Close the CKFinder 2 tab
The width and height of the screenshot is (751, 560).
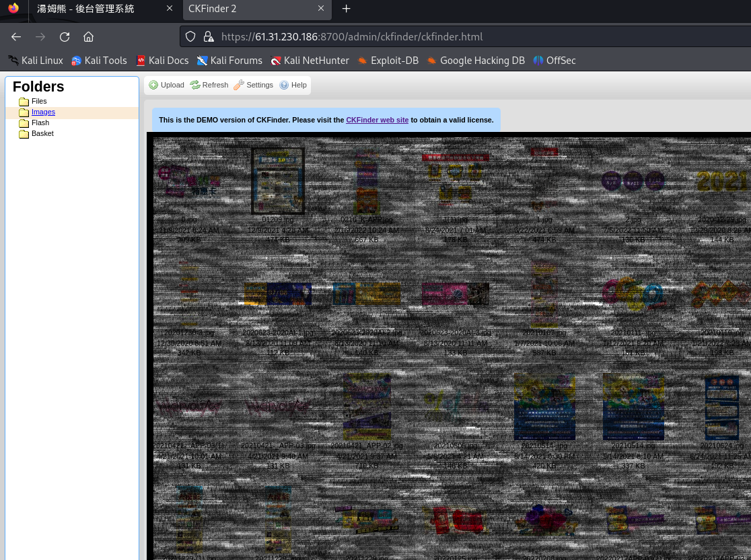click(321, 9)
